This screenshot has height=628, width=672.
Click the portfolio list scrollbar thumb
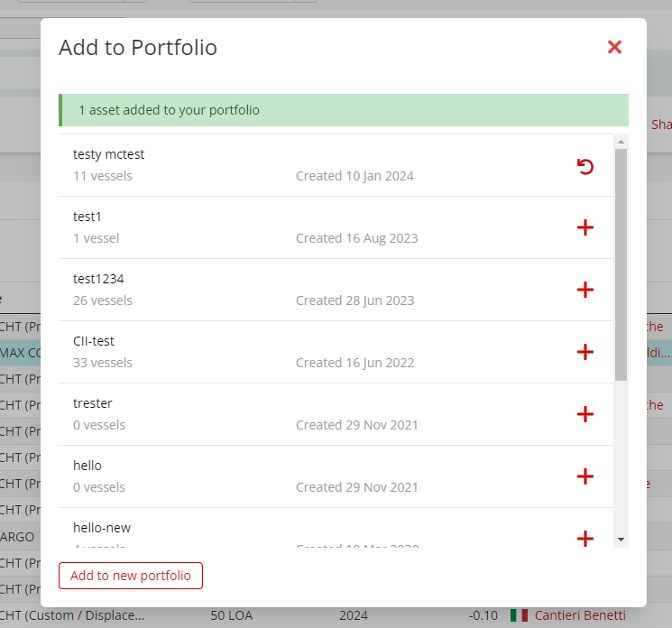(x=621, y=262)
